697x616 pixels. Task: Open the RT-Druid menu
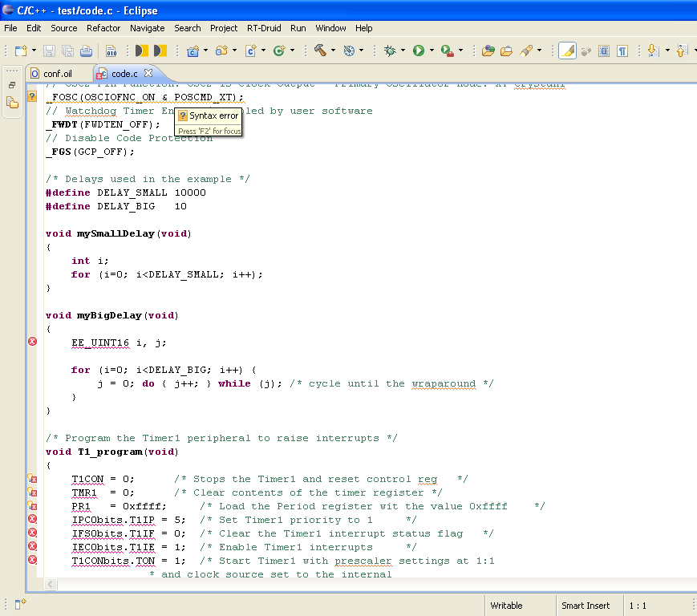[264, 28]
